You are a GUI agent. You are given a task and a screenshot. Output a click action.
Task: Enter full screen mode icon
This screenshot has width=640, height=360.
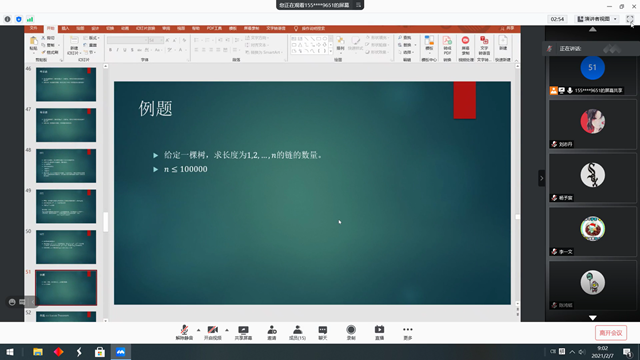point(630,19)
